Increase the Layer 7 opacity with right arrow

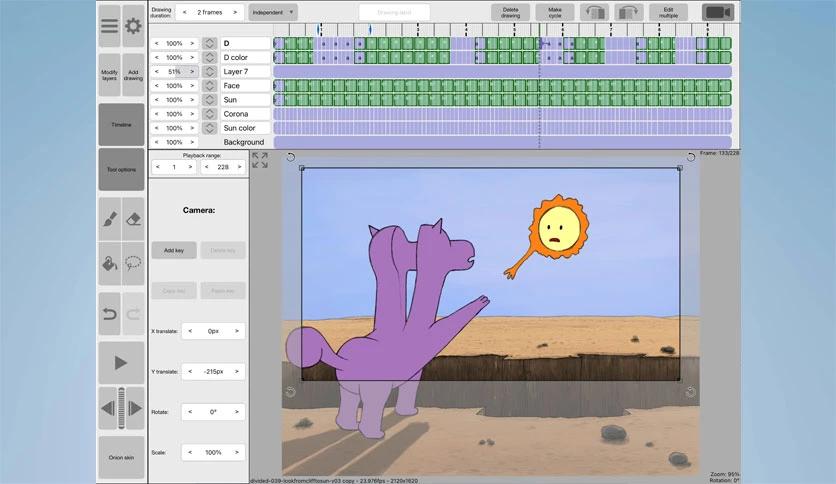point(192,72)
